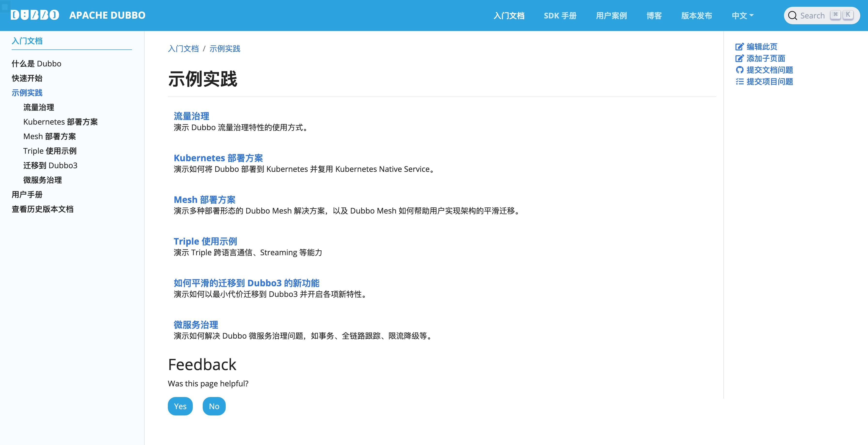Screen dimensions: 868x445
Task: Focus the Search input field
Action: click(x=813, y=16)
